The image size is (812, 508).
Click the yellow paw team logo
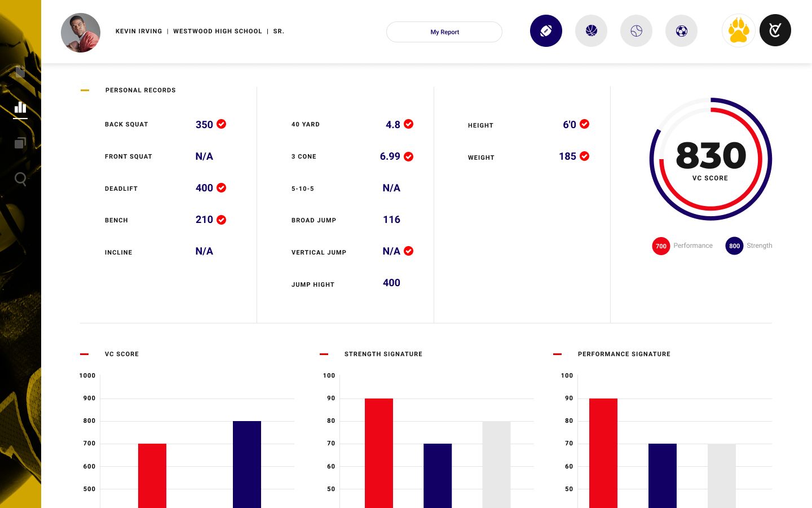[738, 30]
